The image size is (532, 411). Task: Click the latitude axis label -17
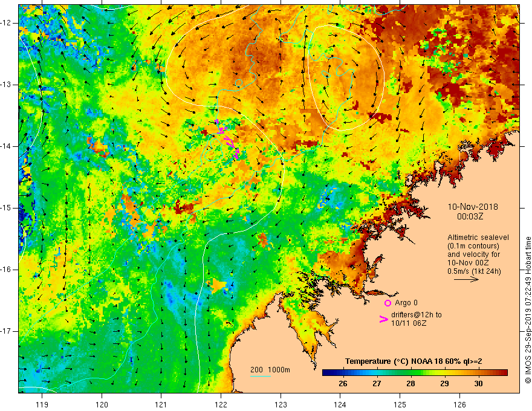7,331
